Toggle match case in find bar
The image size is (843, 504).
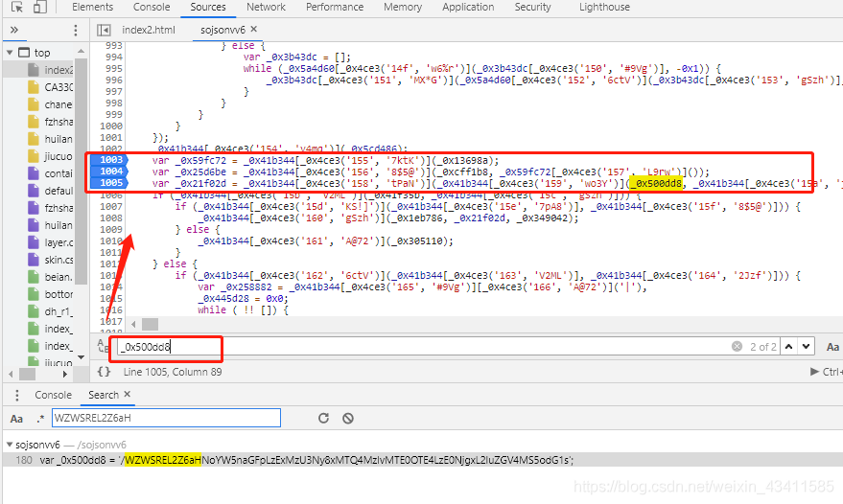[x=832, y=347]
